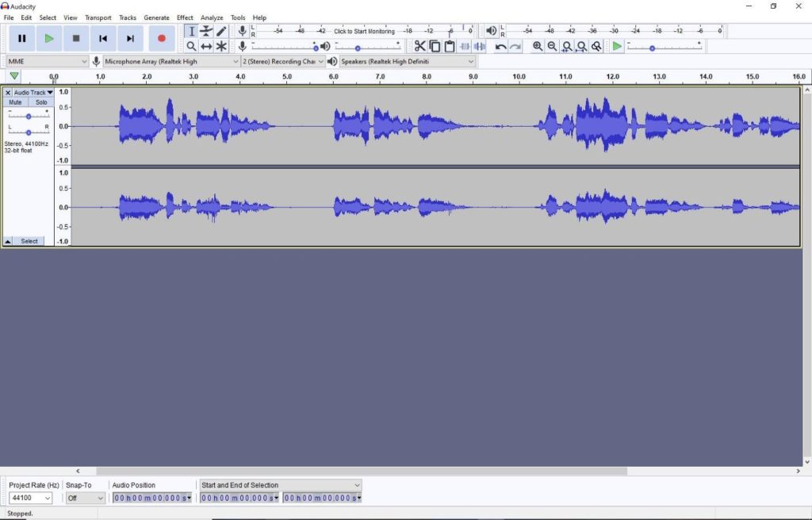Click the Trim Audio outside selection icon
Viewport: 812px width, 520px height.
point(464,46)
